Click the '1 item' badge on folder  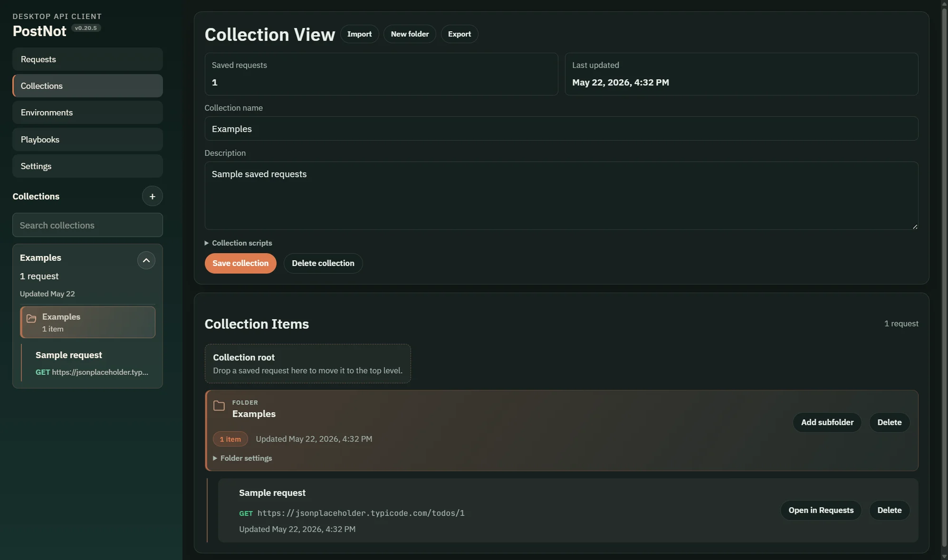tap(230, 439)
